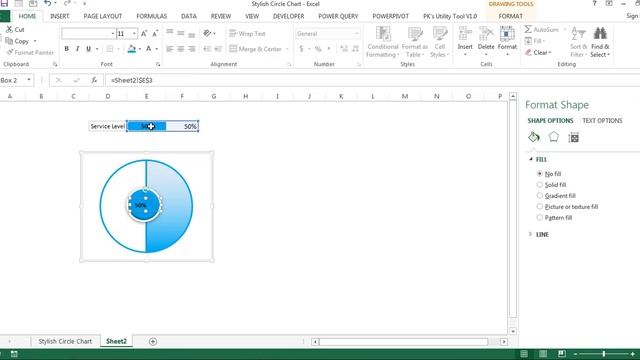The image size is (640, 360).
Task: Select Gradient fill radio option
Action: click(540, 196)
